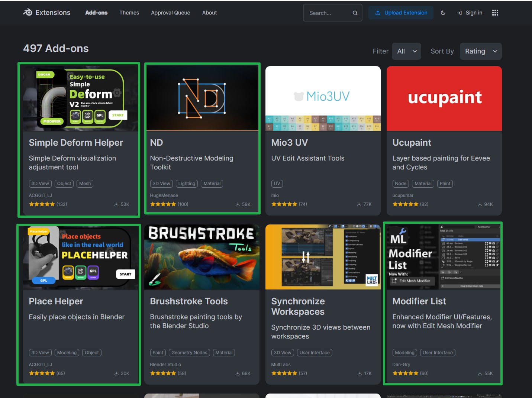Click the star rating on Modifier List
The image size is (532, 398).
406,373
